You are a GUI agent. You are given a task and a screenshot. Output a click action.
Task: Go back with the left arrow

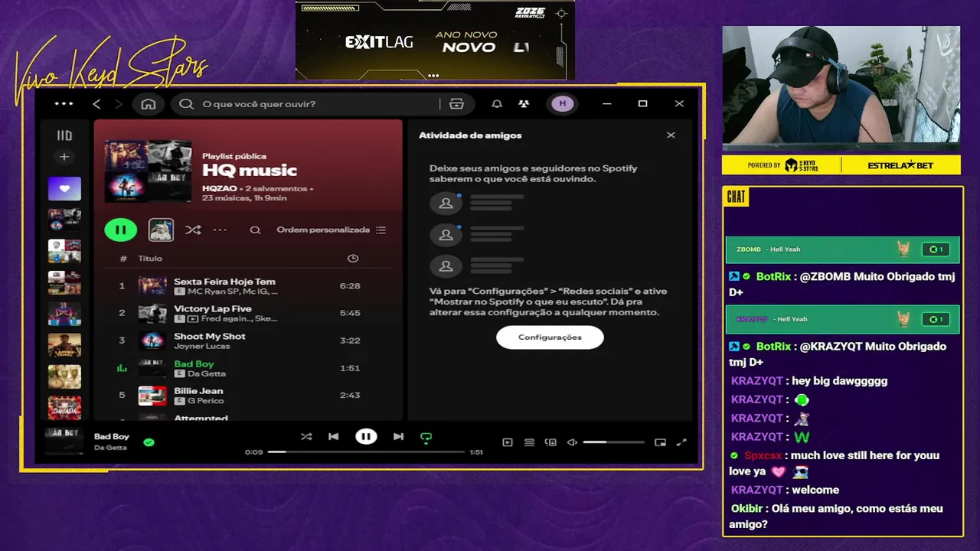96,104
